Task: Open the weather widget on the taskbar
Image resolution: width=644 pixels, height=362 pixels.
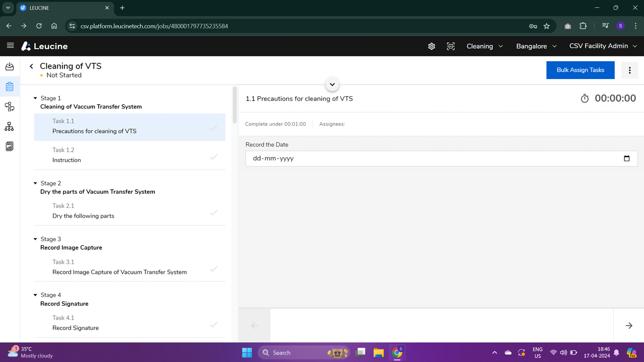Action: pos(30,352)
